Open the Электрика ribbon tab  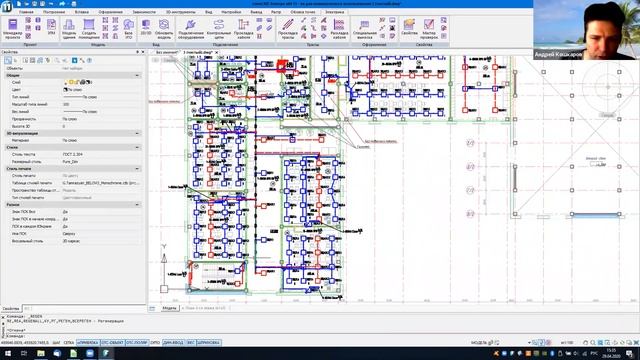point(335,12)
